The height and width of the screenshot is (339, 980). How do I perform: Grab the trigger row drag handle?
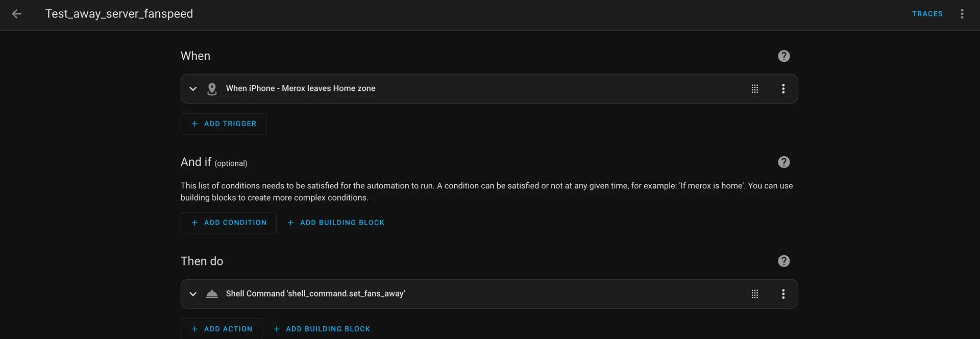point(754,89)
